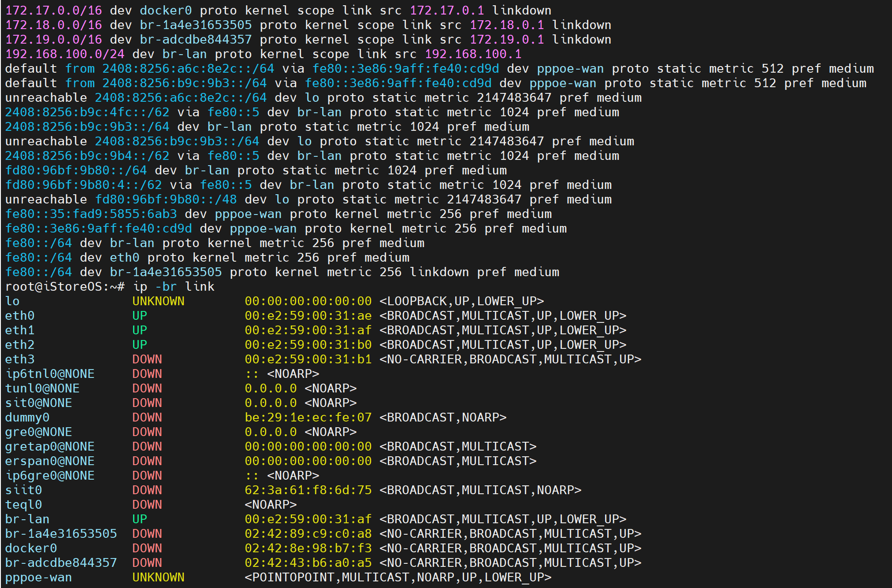Click the prefix 2408:8256:a6c:8e2c::/64 in first default route
Screen dimensions: 892x588
click(x=188, y=68)
